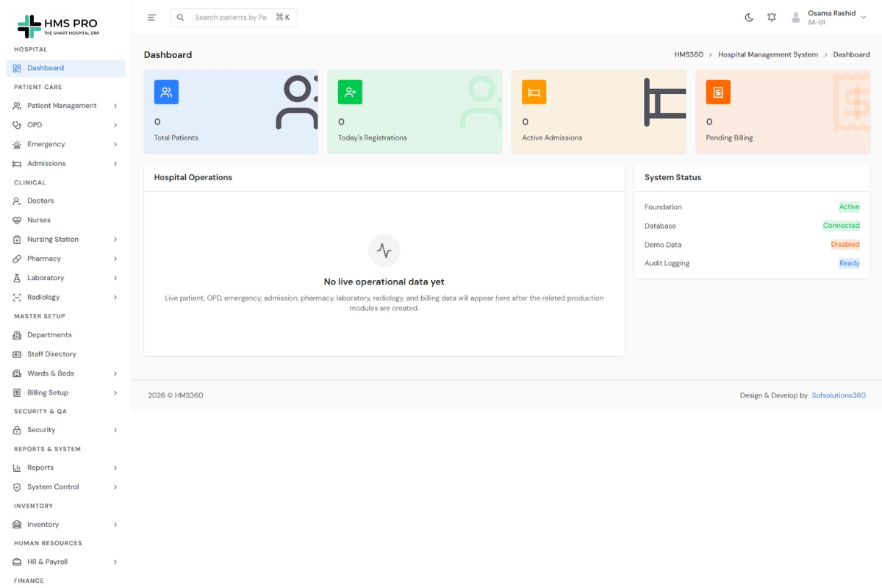Image resolution: width=882 pixels, height=588 pixels.
Task: Click the HR & Payroll briefcase icon
Action: tap(17, 562)
